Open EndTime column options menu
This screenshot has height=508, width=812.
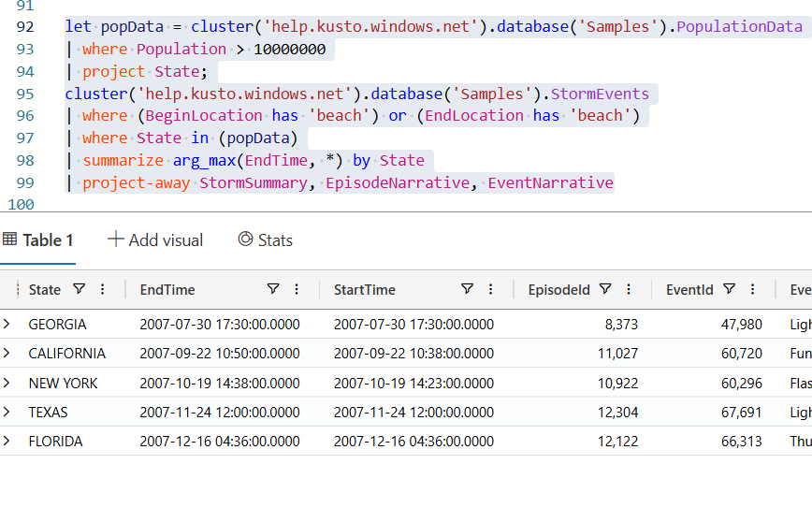coord(297,290)
